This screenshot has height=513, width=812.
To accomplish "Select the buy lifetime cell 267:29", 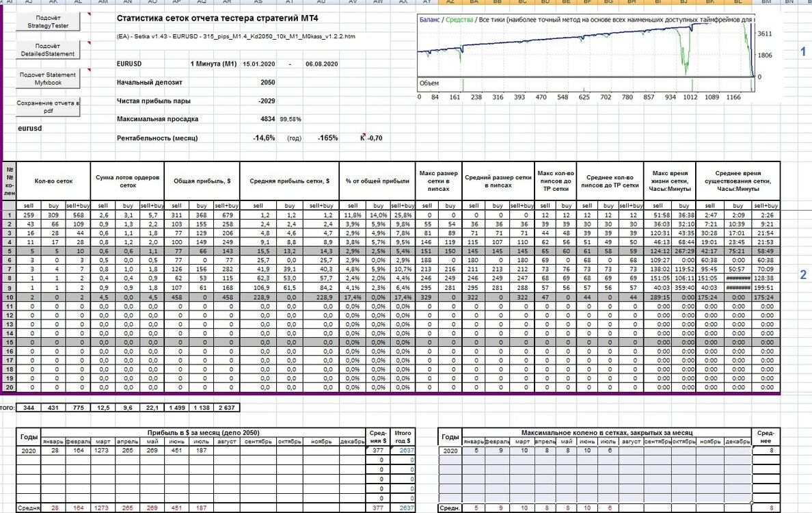I will pos(684,251).
